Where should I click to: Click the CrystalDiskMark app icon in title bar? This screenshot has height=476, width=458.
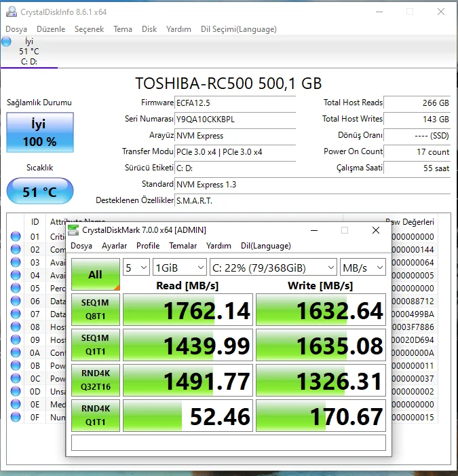coord(73,230)
